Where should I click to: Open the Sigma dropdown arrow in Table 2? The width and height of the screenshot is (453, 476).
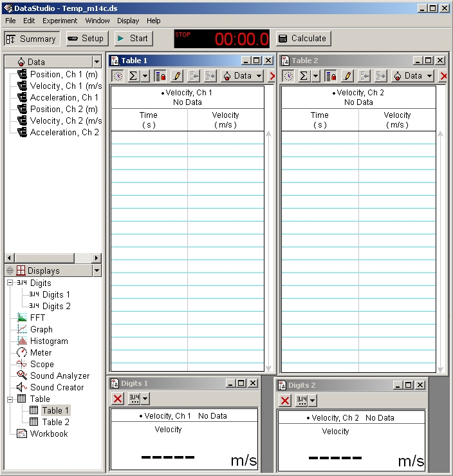click(x=316, y=76)
